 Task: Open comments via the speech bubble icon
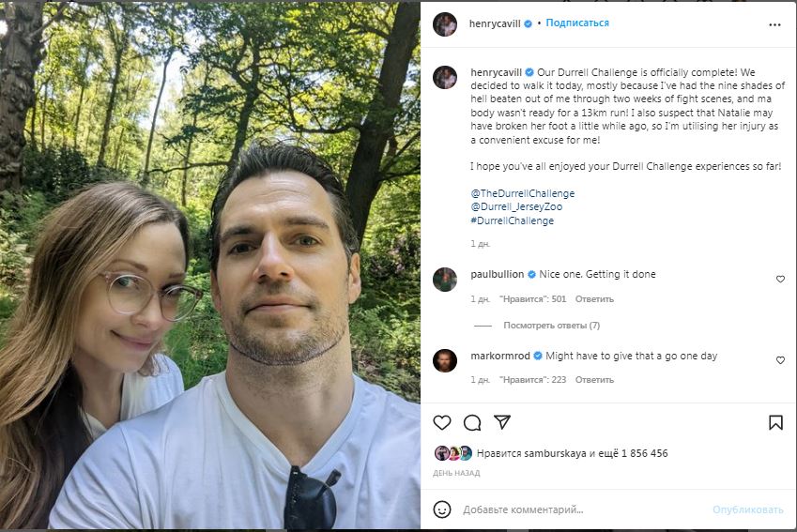(x=472, y=423)
